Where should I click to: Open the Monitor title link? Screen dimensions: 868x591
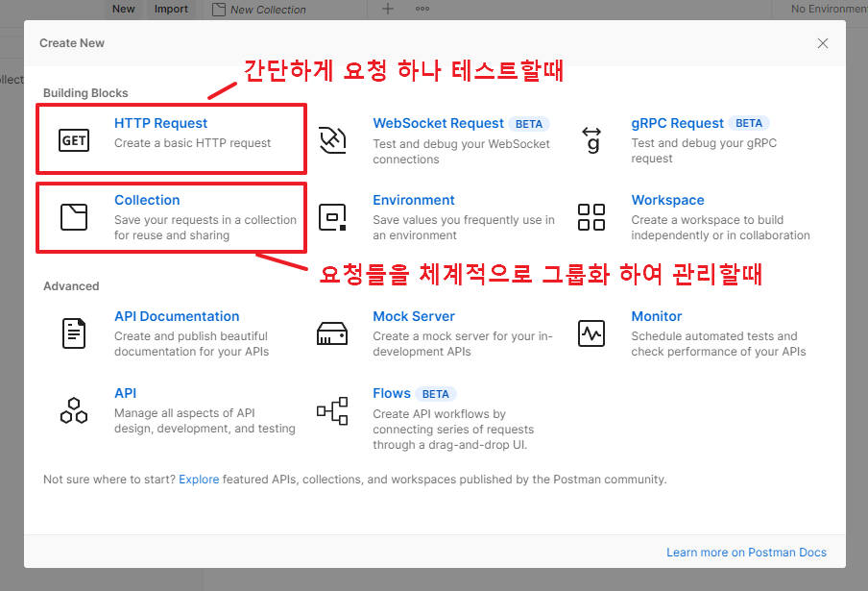tap(657, 316)
